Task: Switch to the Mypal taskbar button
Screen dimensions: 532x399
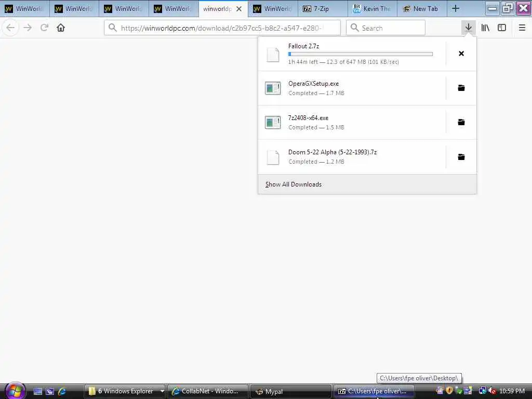Action: (290, 391)
